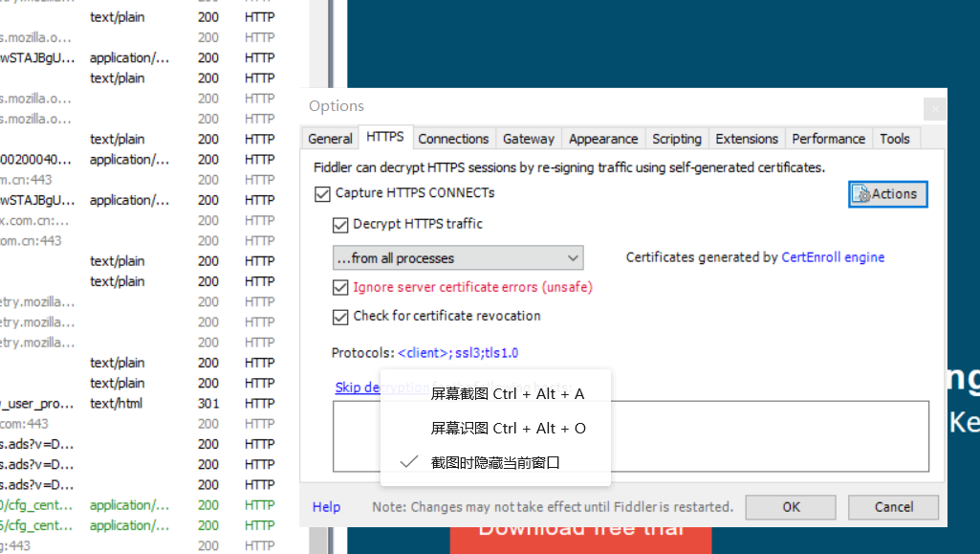This screenshot has height=554, width=980.
Task: Close the Options dialog with the X
Action: pos(935,109)
